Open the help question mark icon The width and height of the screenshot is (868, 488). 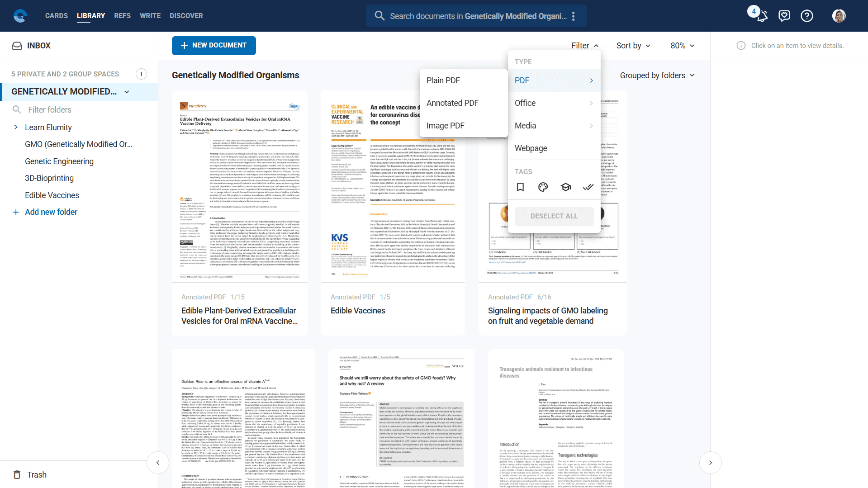806,16
